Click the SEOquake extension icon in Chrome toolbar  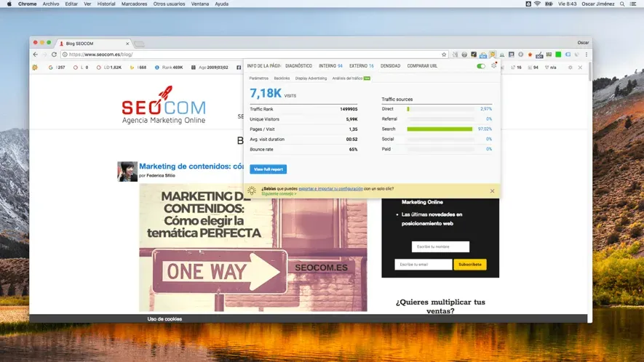pos(493,55)
